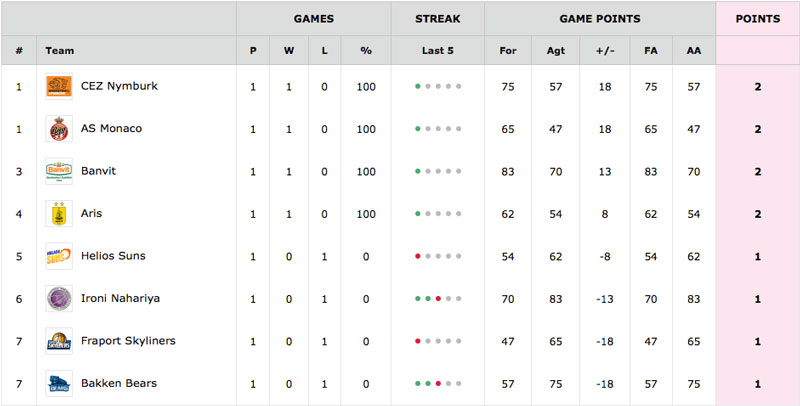Click Ironi Nahariya's red streak dot
Viewport: 800px width, 406px height.
(x=438, y=298)
